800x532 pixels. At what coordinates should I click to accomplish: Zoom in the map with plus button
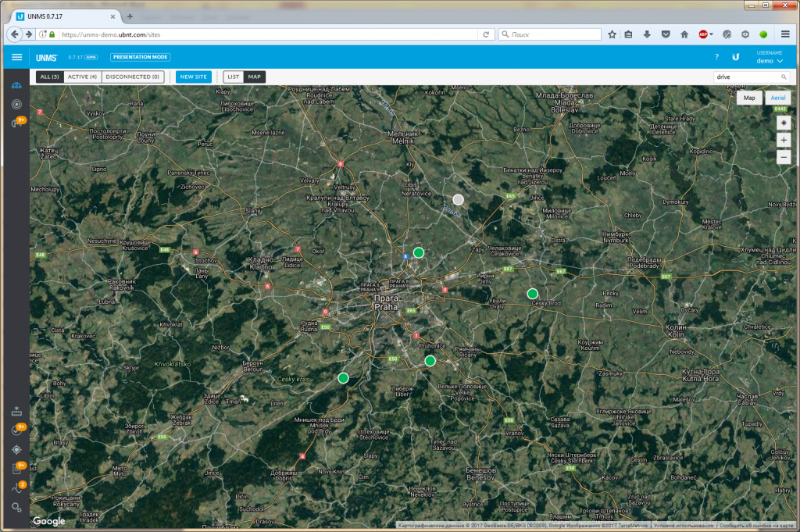tap(784, 140)
